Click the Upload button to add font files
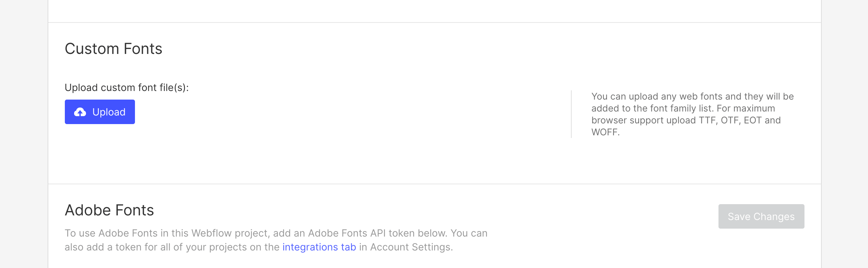Screen dimensions: 868x268 point(99,112)
